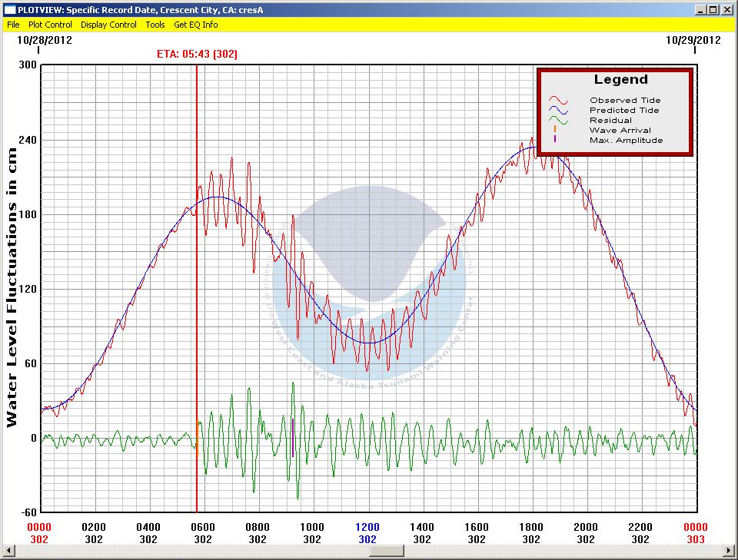Click the right arrow of horizontal scrollbar
The height and width of the screenshot is (560, 738).
[730, 551]
